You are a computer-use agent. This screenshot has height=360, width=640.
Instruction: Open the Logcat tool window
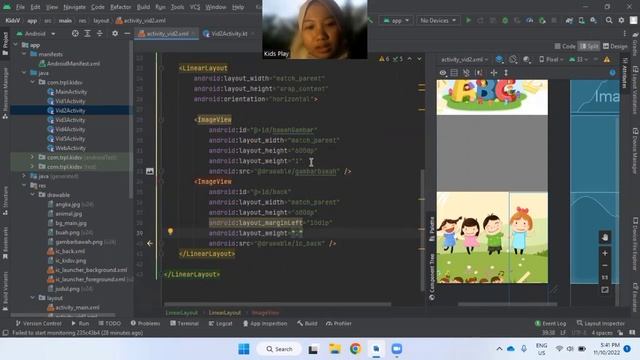tap(220, 323)
